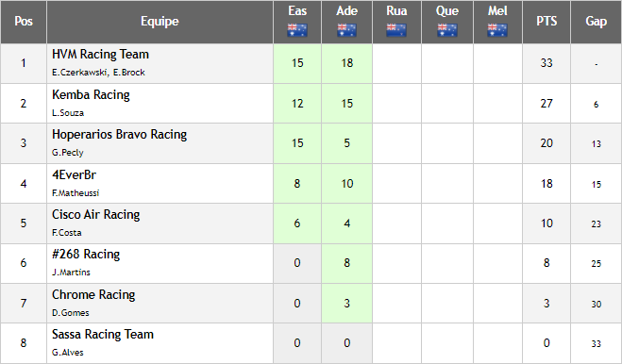Open Sassa Racing Team entry
Image resolution: width=622 pixels, height=364 pixels.
(x=103, y=334)
